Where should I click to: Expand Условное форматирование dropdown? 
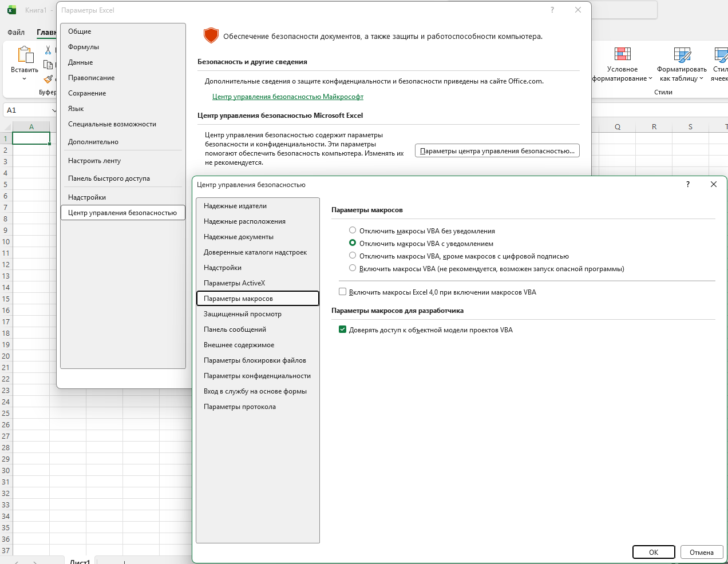click(650, 78)
